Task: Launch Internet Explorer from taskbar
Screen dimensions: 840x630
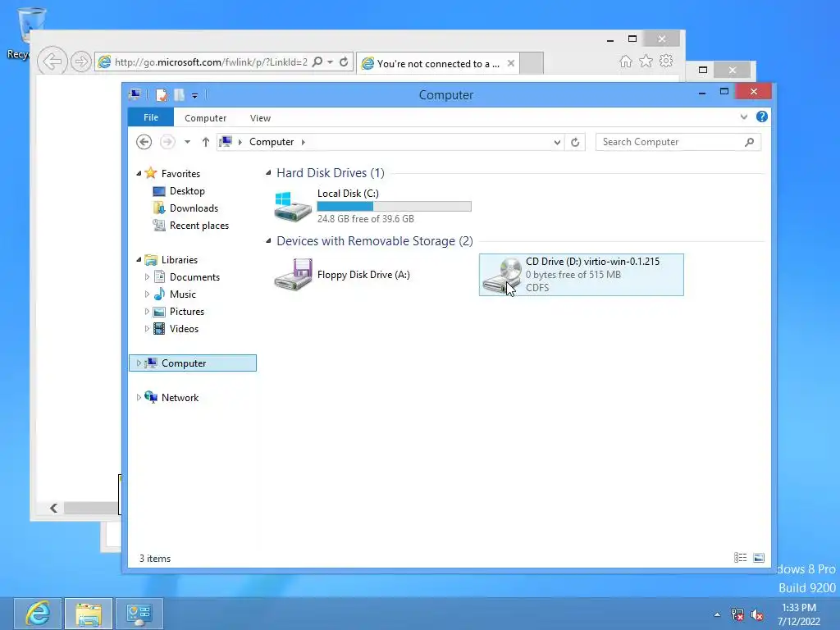Action: tap(38, 614)
